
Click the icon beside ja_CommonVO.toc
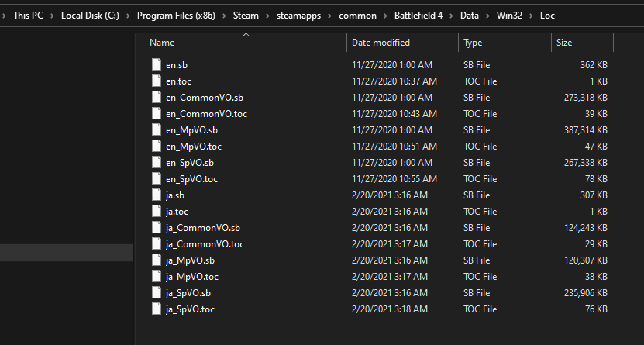(157, 244)
